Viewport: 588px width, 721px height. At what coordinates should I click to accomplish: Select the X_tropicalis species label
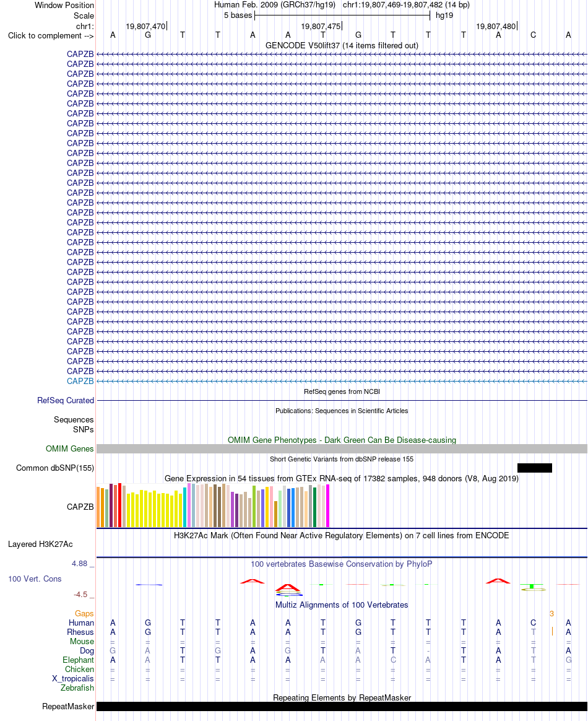click(72, 679)
